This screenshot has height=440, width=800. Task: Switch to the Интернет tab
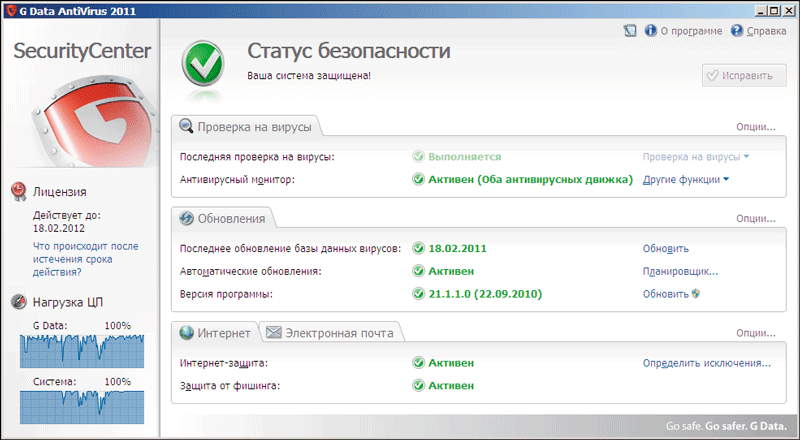(216, 333)
